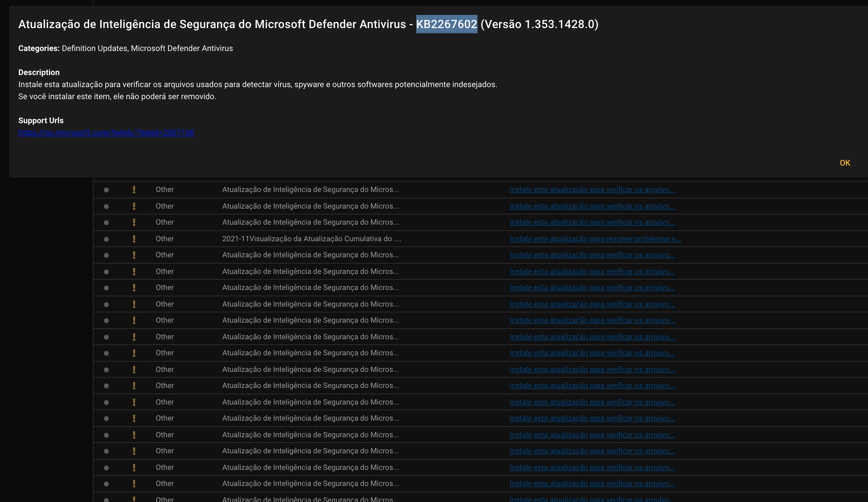The height and width of the screenshot is (502, 868).
Task: Select the 2021-11 Visualização da Atualização Cumulativa title
Action: pyautogui.click(x=311, y=239)
